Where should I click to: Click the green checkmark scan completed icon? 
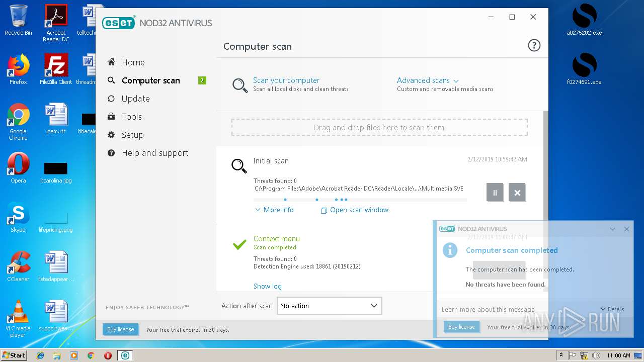pyautogui.click(x=239, y=244)
